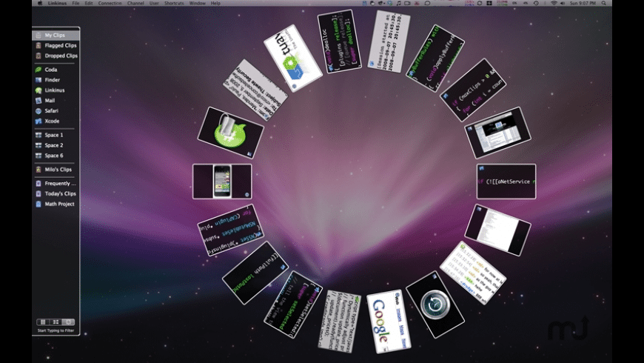Image resolution: width=644 pixels, height=363 pixels.
Task: Click the Space 6 icon
Action: 38,156
